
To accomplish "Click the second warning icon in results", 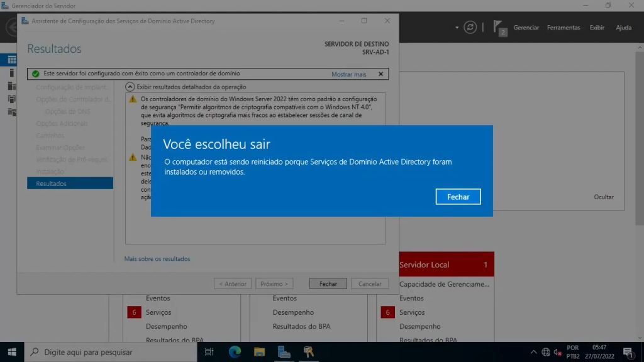I will point(133,157).
